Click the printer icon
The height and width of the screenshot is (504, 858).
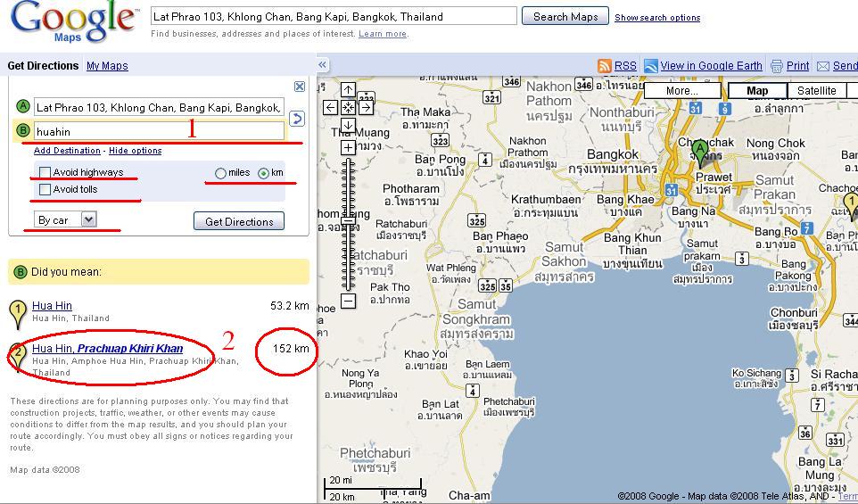pos(777,66)
